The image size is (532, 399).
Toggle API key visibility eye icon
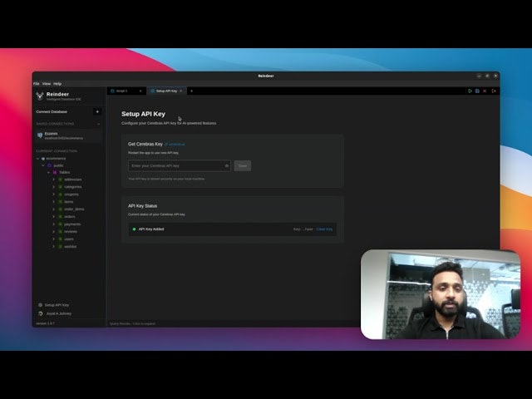tap(226, 165)
